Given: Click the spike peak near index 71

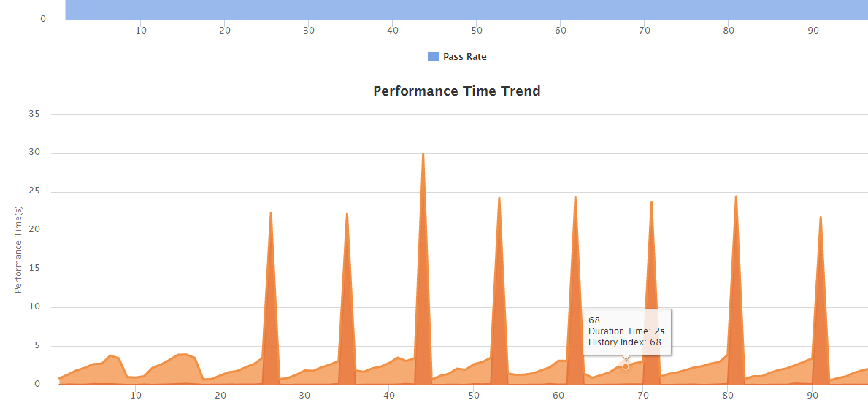Looking at the screenshot, I should (651, 202).
